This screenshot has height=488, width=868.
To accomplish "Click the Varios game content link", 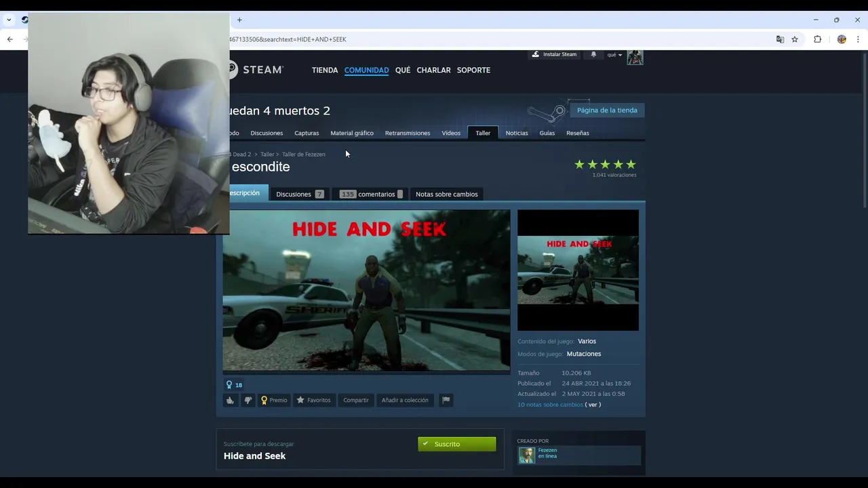I will [587, 341].
